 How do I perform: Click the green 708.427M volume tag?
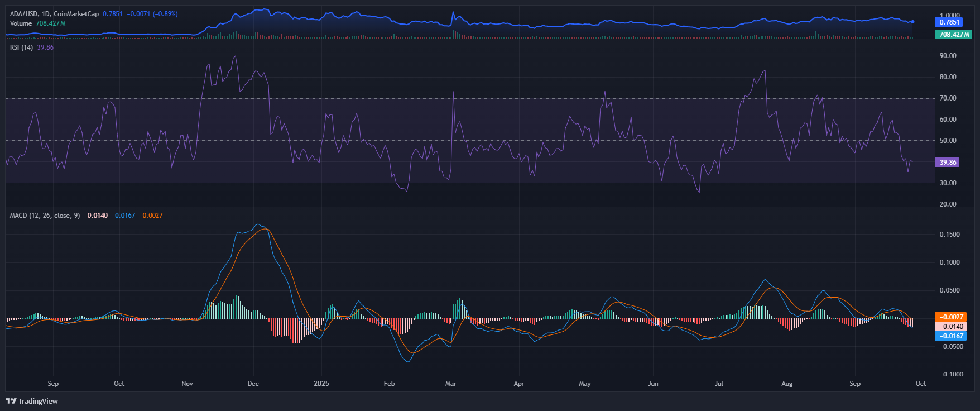[x=953, y=35]
